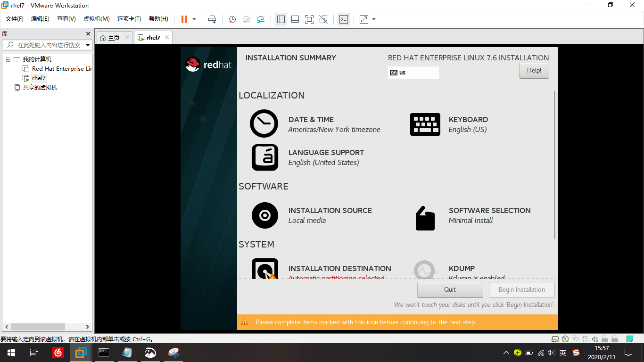Open the library search dropdown arrow
Viewport: 644px width, 362px height.
pyautogui.click(x=88, y=45)
